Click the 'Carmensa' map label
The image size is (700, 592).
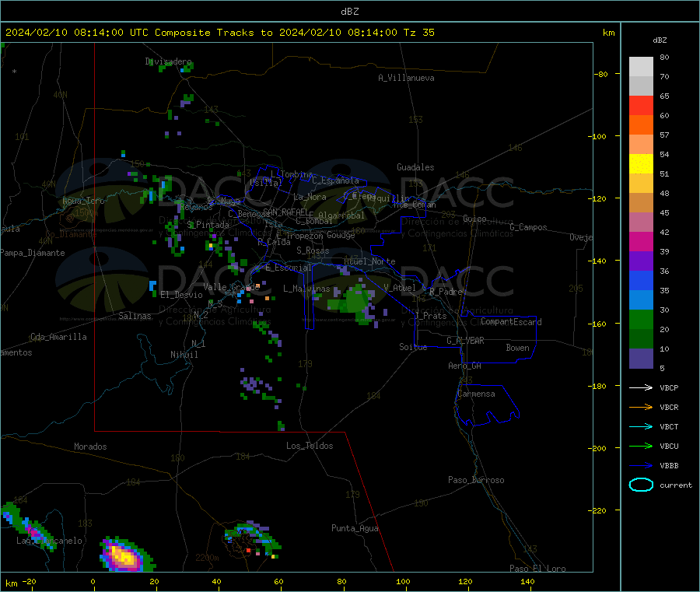[476, 394]
